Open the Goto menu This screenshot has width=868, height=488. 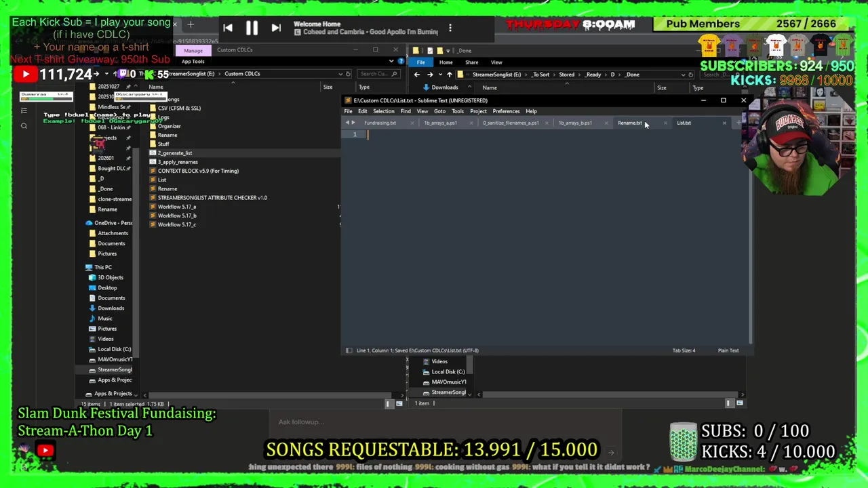point(439,111)
